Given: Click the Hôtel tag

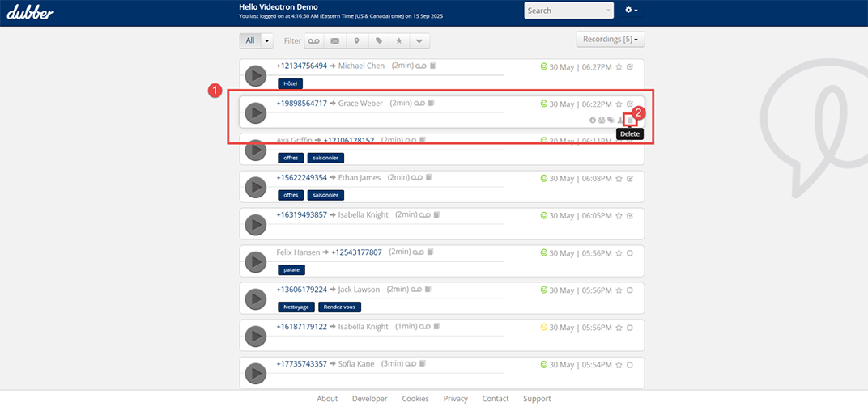Looking at the screenshot, I should pos(291,83).
